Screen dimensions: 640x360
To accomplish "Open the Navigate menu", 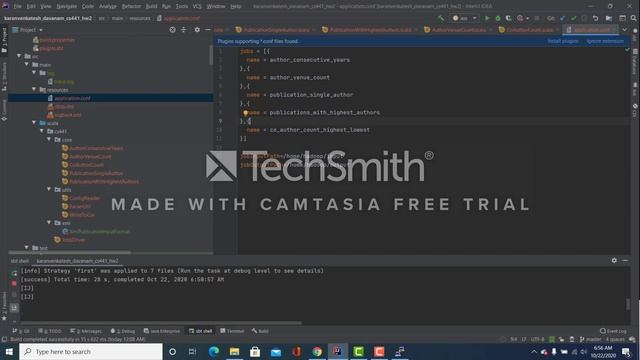I will click(66, 6).
